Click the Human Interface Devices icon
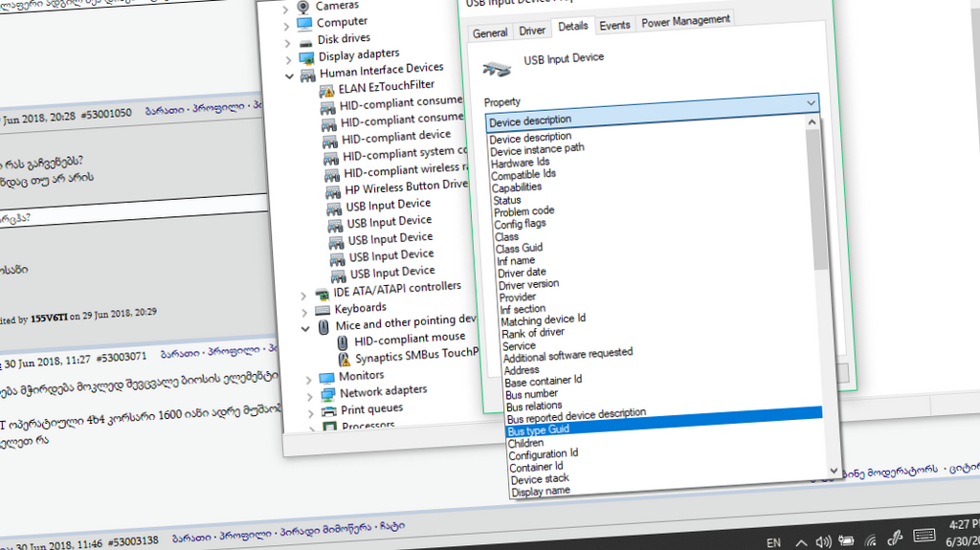980x550 pixels. point(308,76)
